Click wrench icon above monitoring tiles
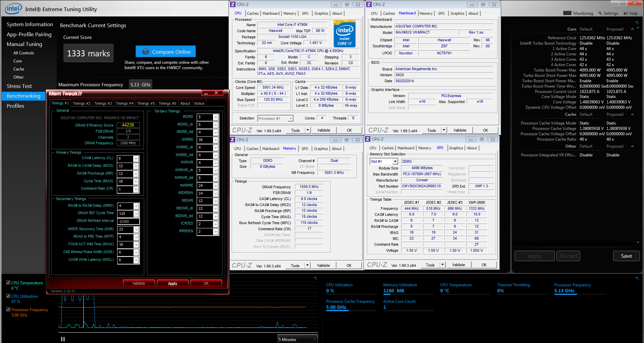The width and height of the screenshot is (644, 343). pos(315,278)
